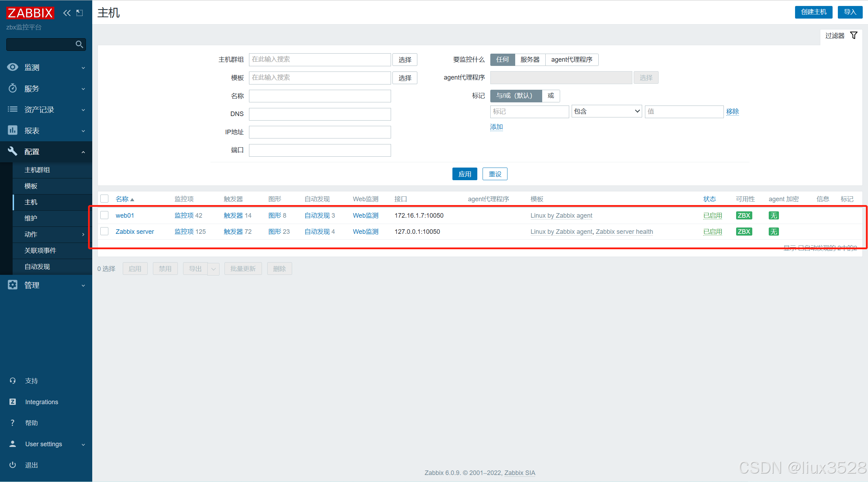Expand the 资产记录 menu
868x482 pixels.
point(83,110)
